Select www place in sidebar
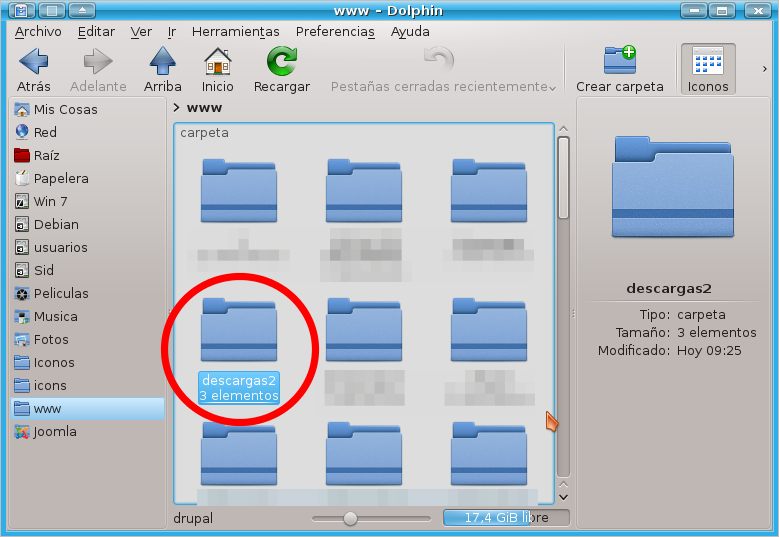 tap(88, 409)
